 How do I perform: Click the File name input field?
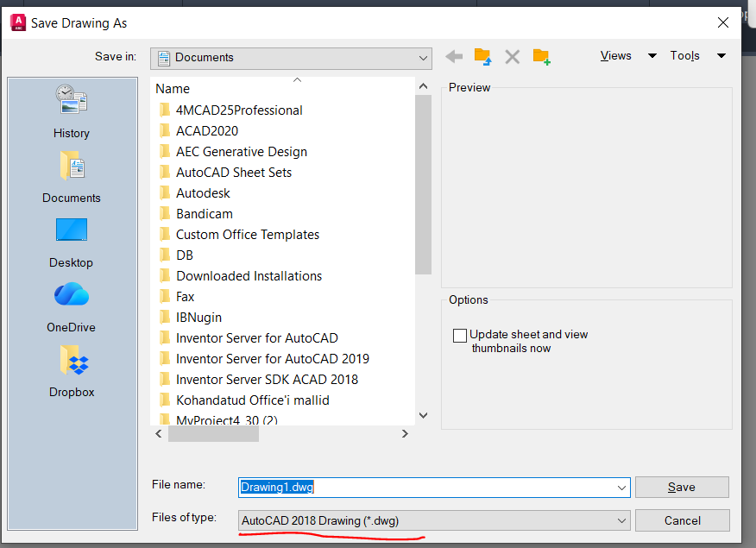coord(432,488)
